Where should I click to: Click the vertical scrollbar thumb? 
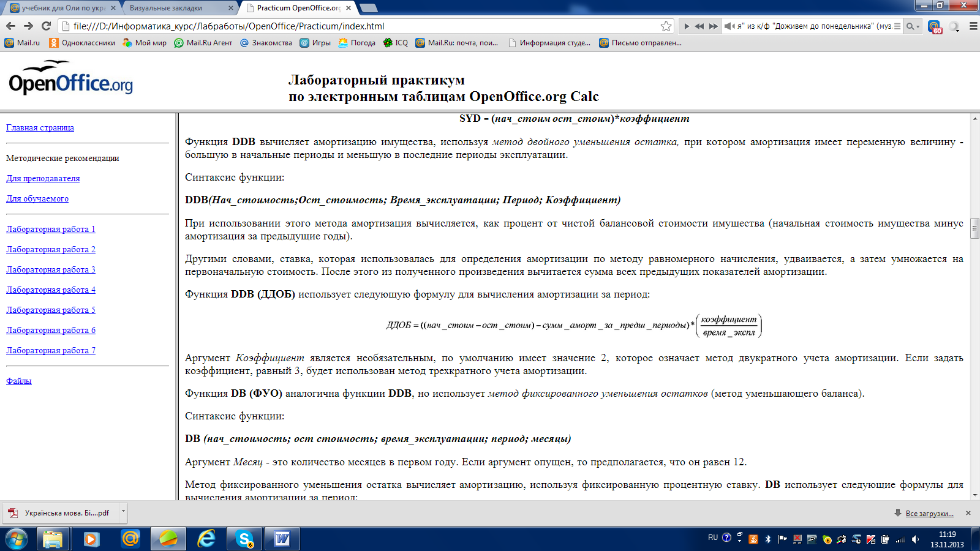coord(974,228)
